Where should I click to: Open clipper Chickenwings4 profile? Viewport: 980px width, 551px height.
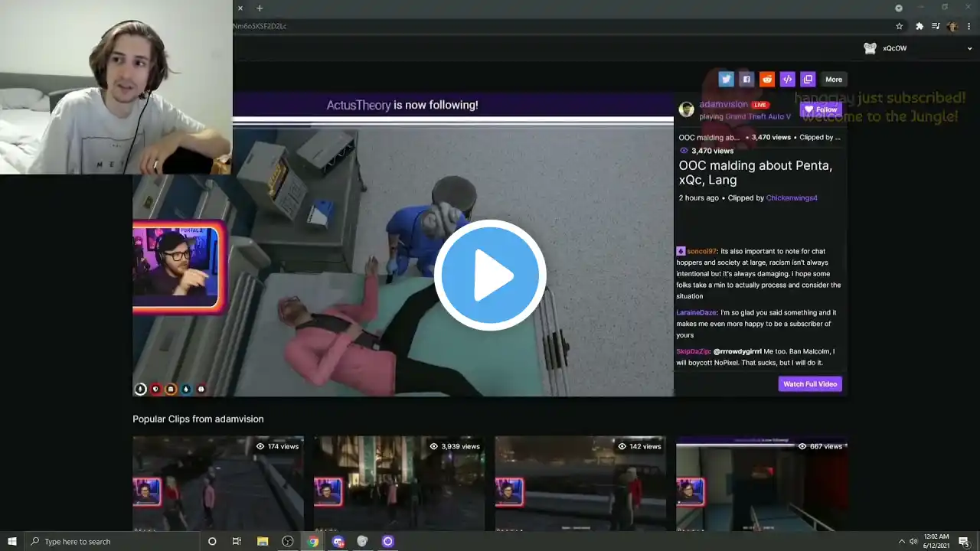[x=792, y=197]
